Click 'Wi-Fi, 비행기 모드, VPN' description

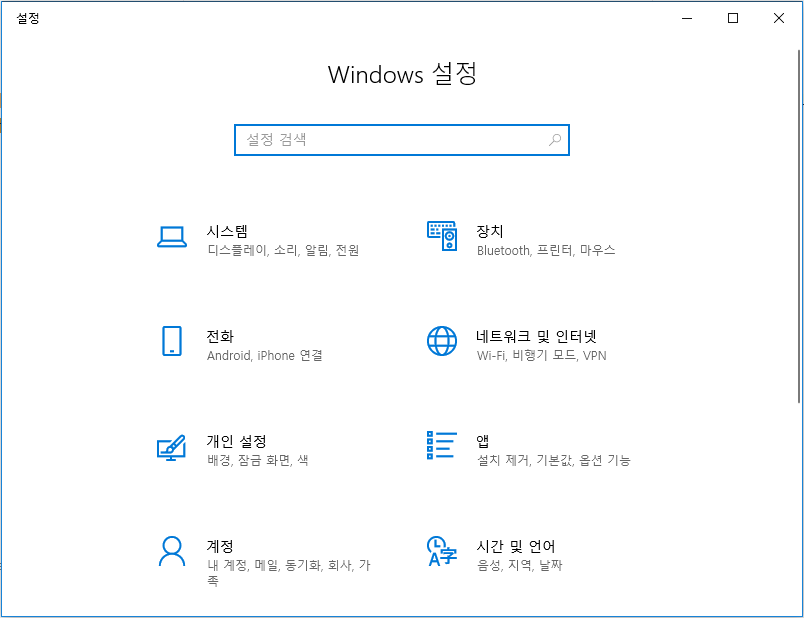point(541,355)
